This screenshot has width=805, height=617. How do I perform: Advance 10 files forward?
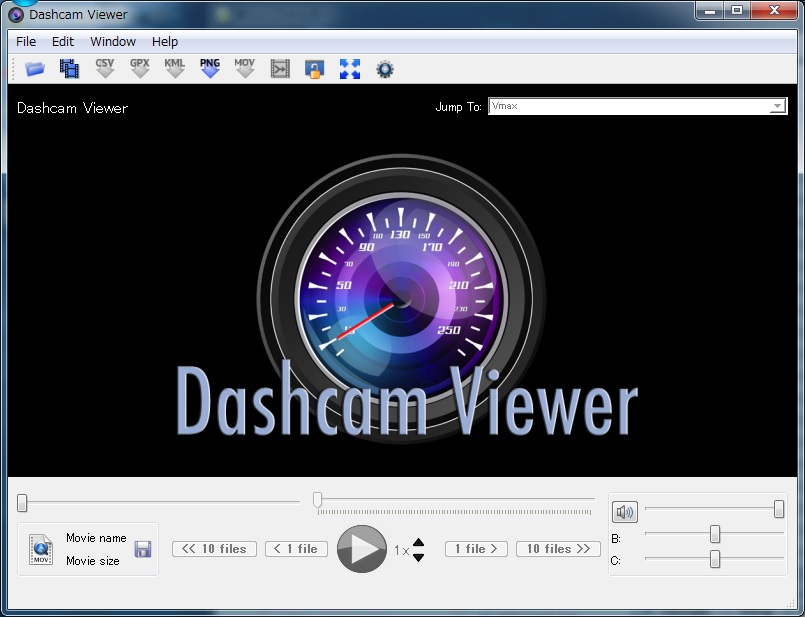[558, 549]
